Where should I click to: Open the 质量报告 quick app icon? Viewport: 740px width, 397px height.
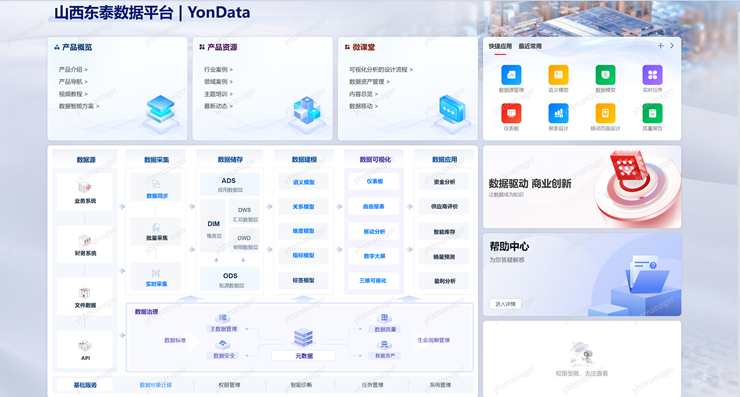[653, 113]
